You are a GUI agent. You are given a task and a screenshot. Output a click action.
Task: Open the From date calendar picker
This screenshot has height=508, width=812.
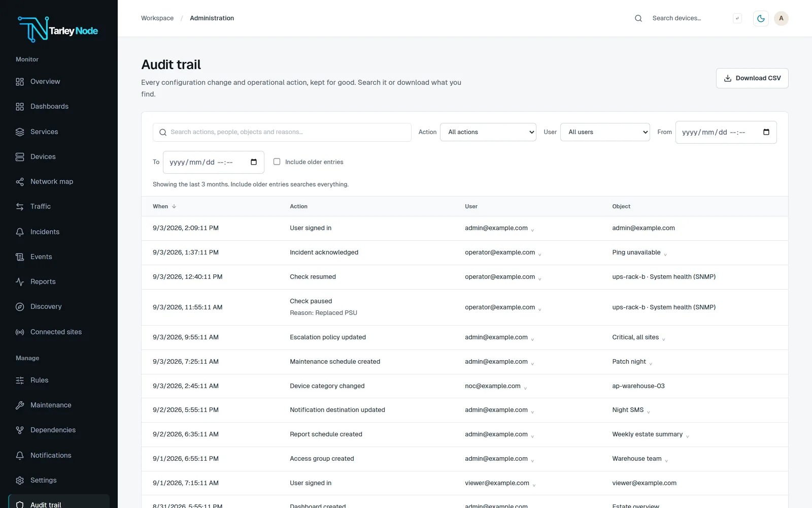tap(766, 132)
